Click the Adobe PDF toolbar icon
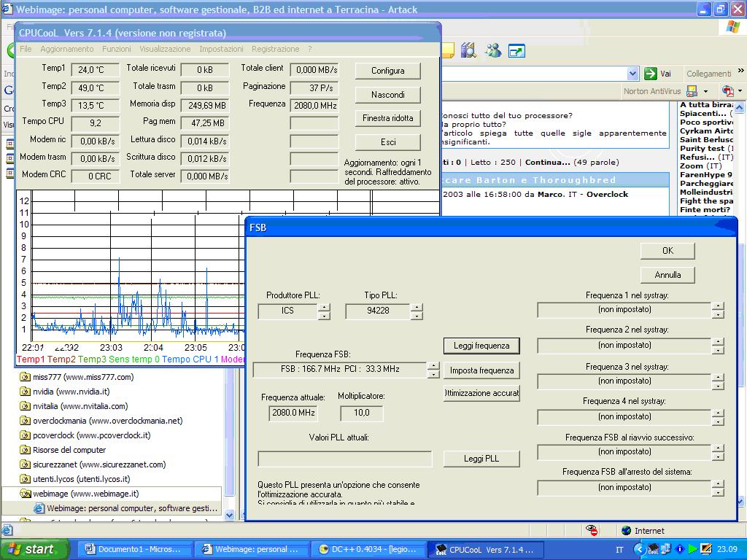The width and height of the screenshot is (747, 560). [x=727, y=90]
